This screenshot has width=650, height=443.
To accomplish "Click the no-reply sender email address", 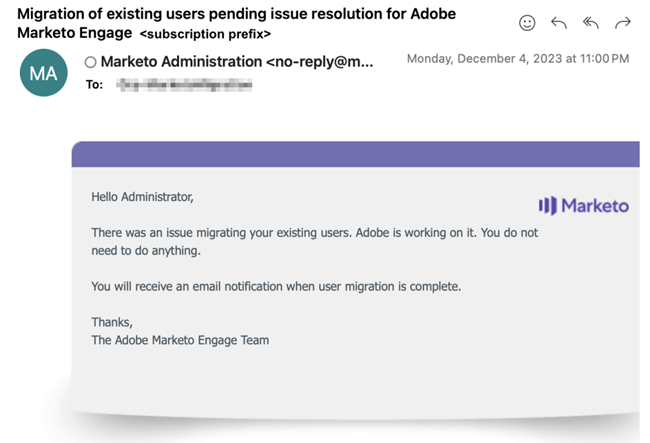I will 320,62.
